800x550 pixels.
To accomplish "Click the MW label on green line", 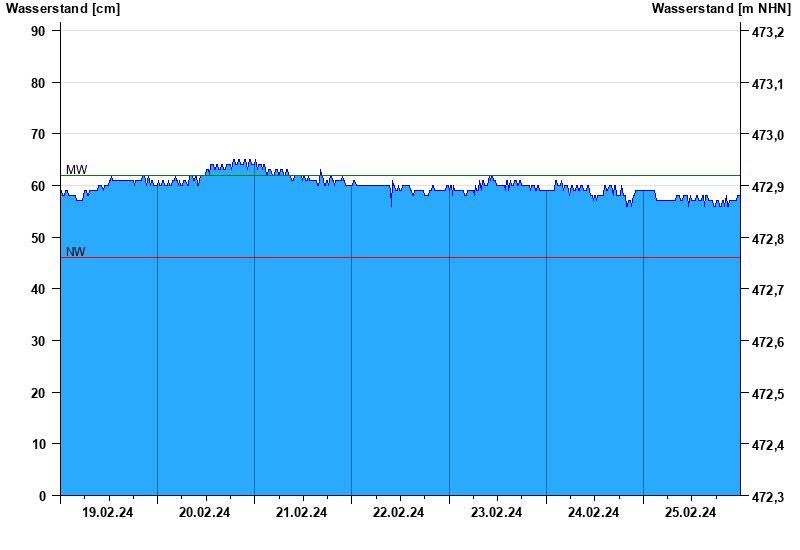I will point(77,170).
